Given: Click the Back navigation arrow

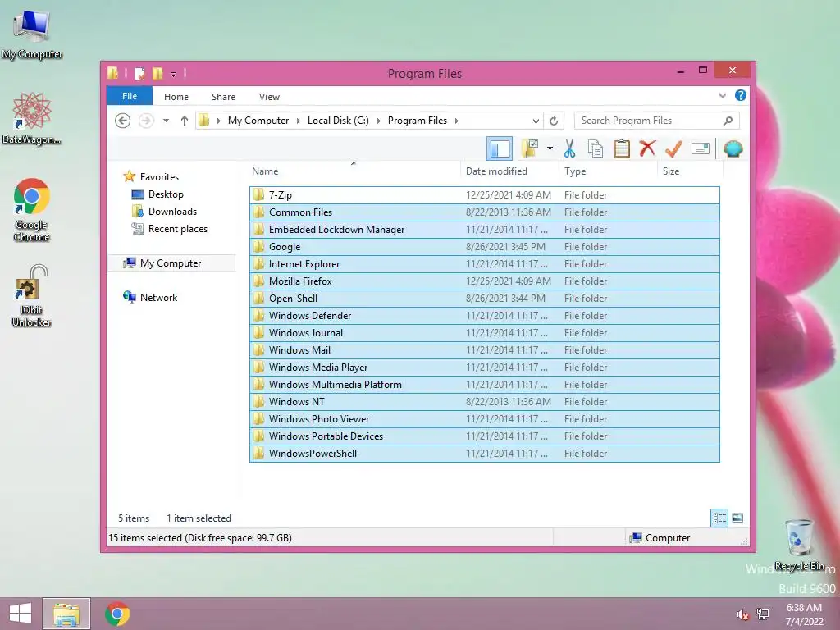Looking at the screenshot, I should coord(123,121).
